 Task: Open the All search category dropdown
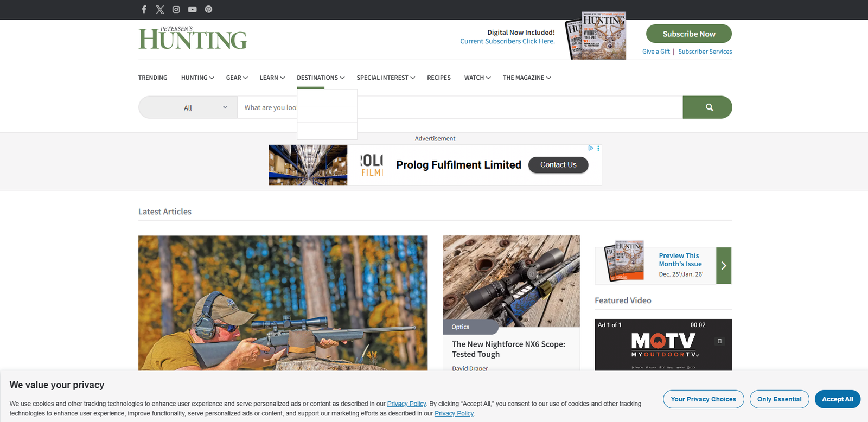tap(188, 107)
